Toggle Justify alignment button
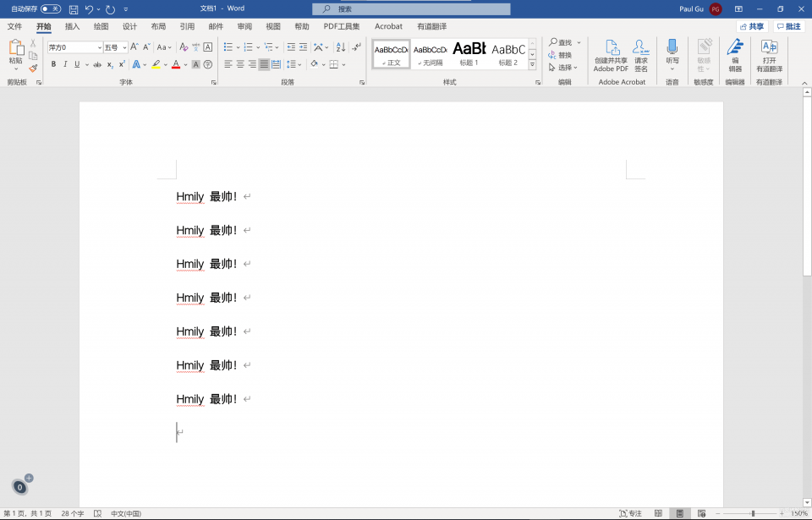Screen dimensions: 812x520 point(264,64)
